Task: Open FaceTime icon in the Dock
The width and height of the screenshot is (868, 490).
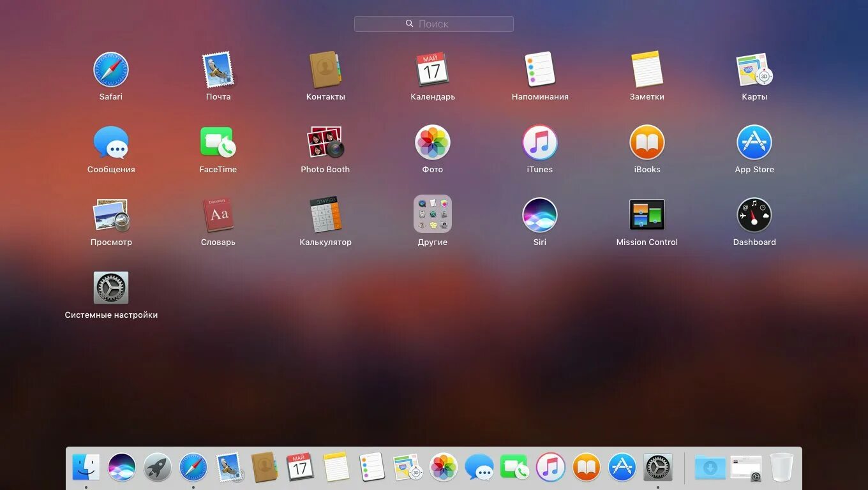Action: 515,468
